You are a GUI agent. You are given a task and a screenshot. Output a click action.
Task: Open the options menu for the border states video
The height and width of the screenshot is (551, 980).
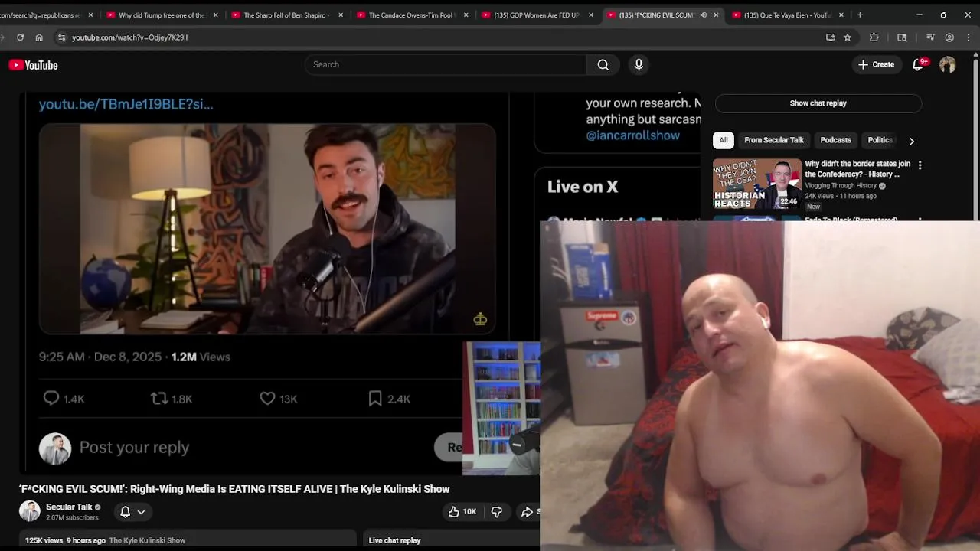(920, 165)
